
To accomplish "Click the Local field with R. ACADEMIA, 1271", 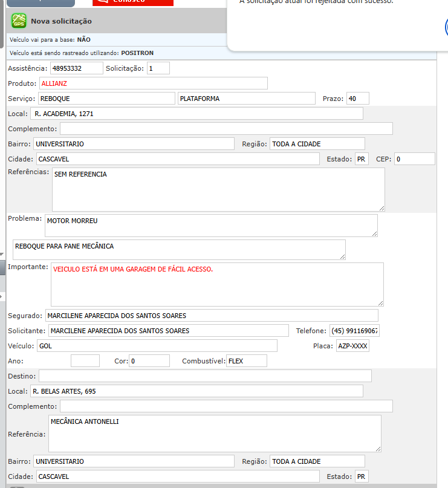I will tap(196, 114).
